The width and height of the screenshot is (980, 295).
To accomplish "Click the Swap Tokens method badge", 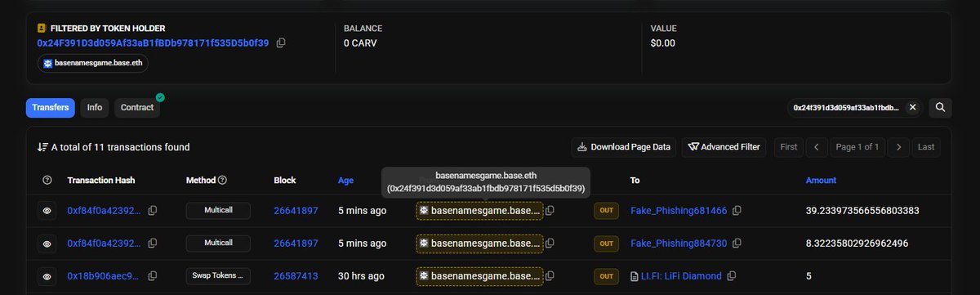I will point(218,276).
